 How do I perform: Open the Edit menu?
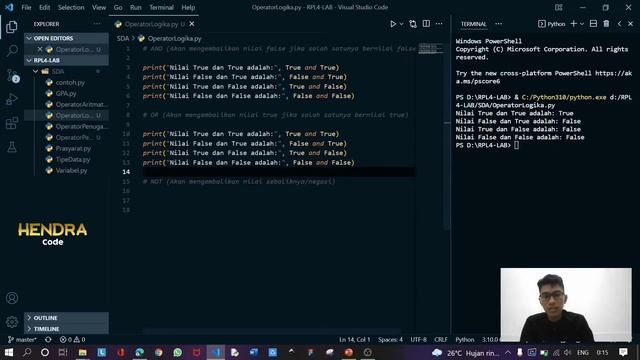[44, 7]
